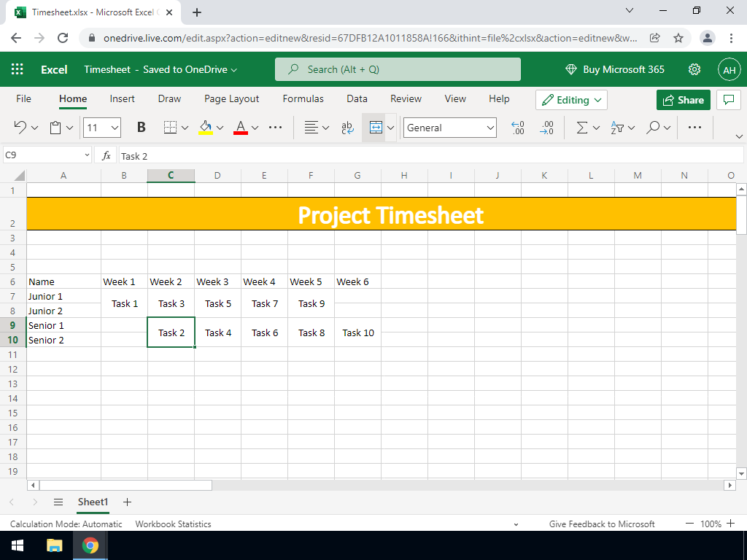The height and width of the screenshot is (560, 747).
Task: Switch to the Data tab
Action: [x=357, y=98]
